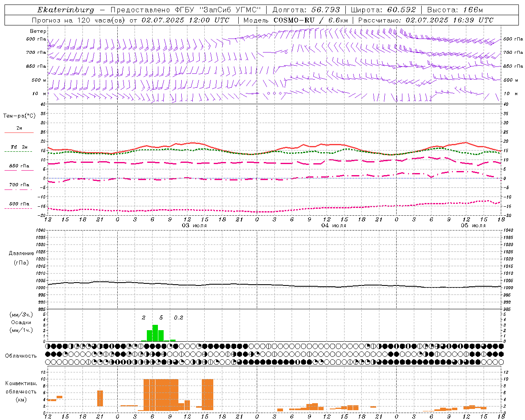The height and width of the screenshot is (420, 525).
Task: Click the Ekaterinburg station title
Action: (x=66, y=10)
